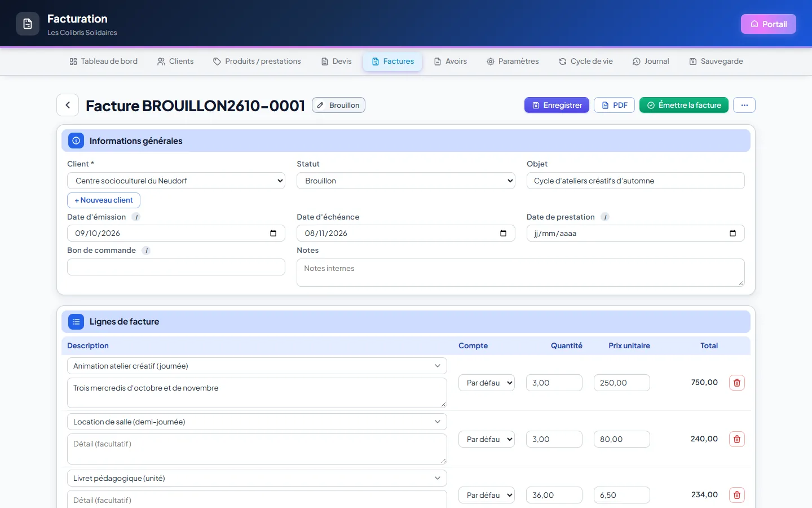Click the Enregistrer button
This screenshot has height=508, width=812.
557,105
